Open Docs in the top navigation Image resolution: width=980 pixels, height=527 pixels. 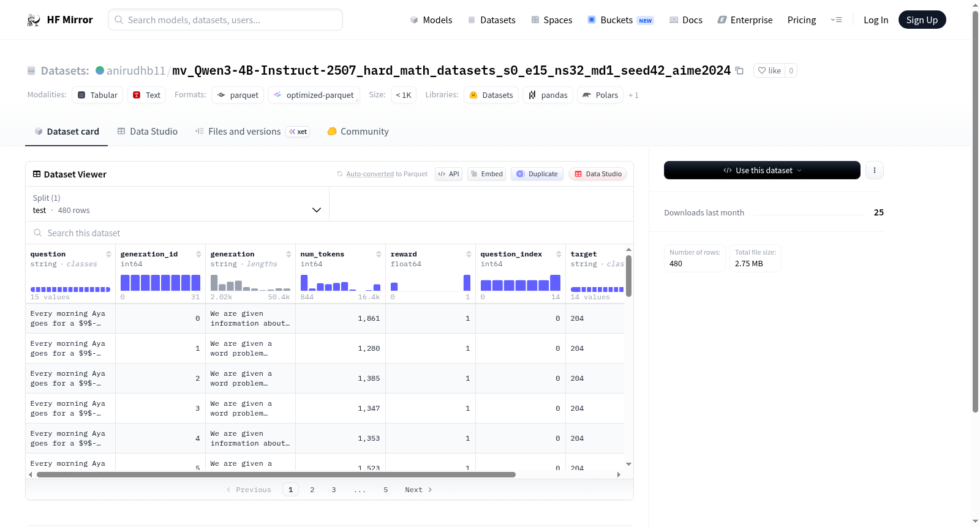click(x=686, y=20)
